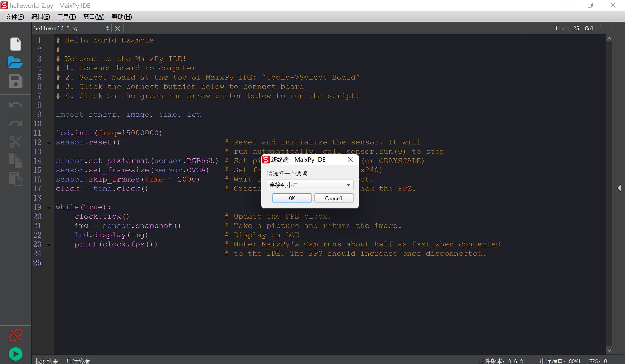
Task: Click the Copy icon in sidebar
Action: (15, 161)
